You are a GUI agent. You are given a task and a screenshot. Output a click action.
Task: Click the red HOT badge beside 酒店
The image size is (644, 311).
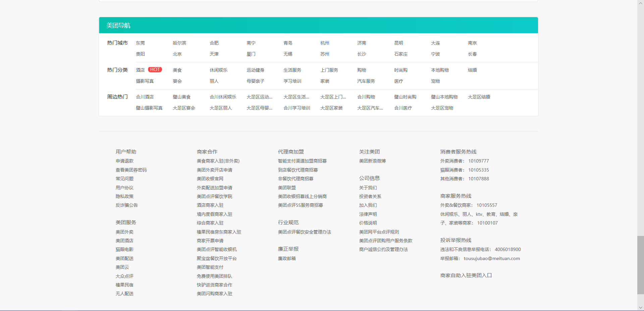[x=155, y=70]
